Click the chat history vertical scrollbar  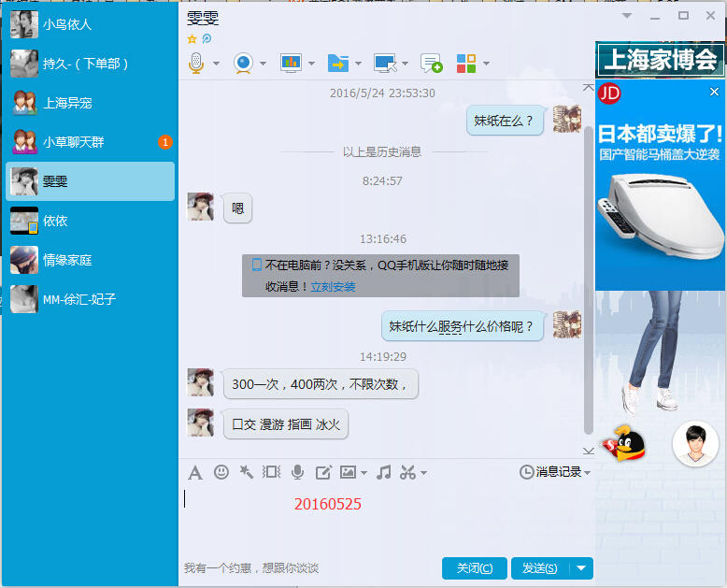click(589, 280)
